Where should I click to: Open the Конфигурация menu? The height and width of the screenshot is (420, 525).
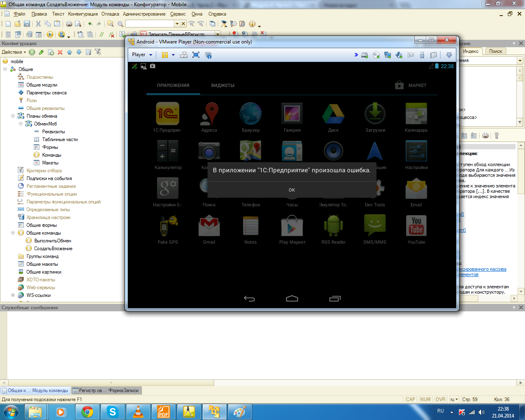83,14
